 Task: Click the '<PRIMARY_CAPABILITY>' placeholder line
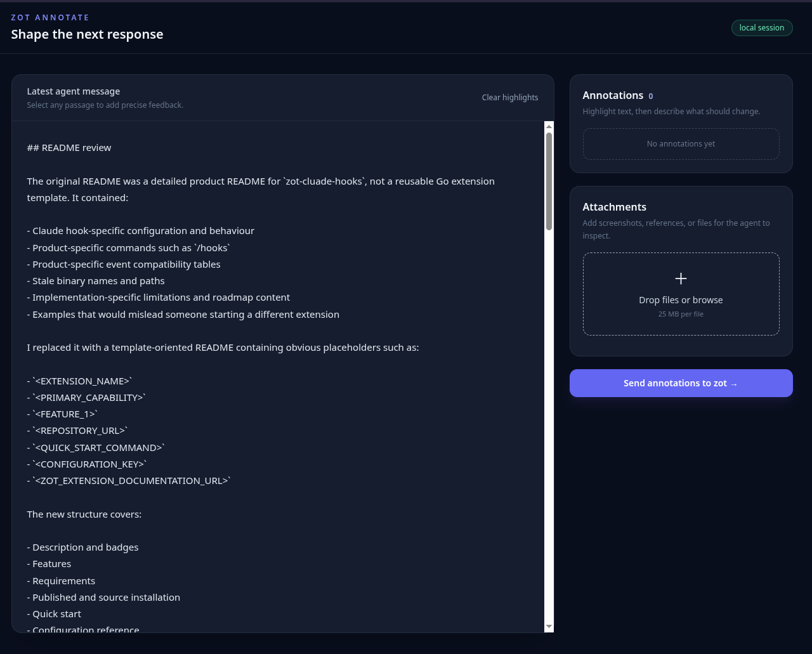pyautogui.click(x=87, y=398)
